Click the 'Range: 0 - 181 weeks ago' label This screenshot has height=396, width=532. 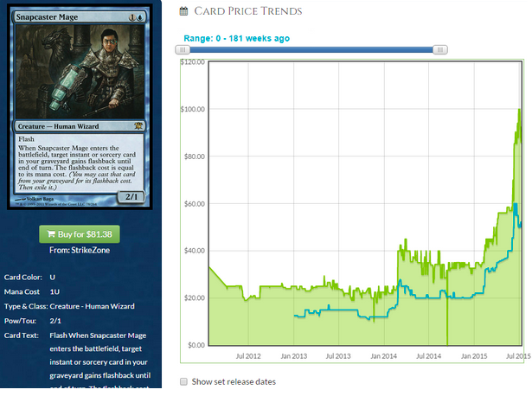tap(236, 38)
